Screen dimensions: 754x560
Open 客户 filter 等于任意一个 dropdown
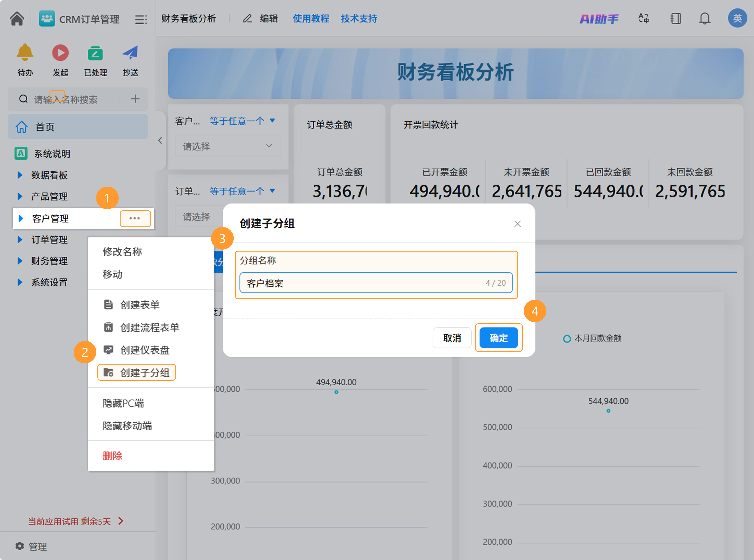coord(242,121)
